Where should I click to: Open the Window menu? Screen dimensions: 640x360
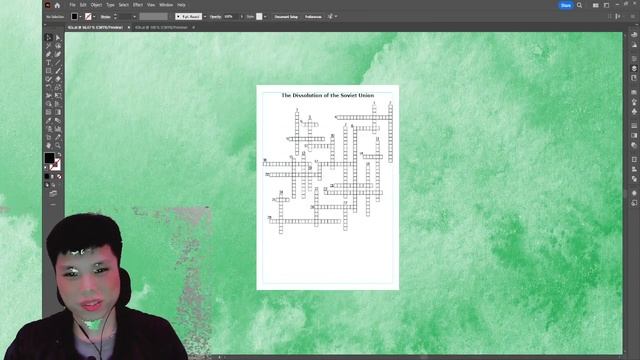coord(166,5)
